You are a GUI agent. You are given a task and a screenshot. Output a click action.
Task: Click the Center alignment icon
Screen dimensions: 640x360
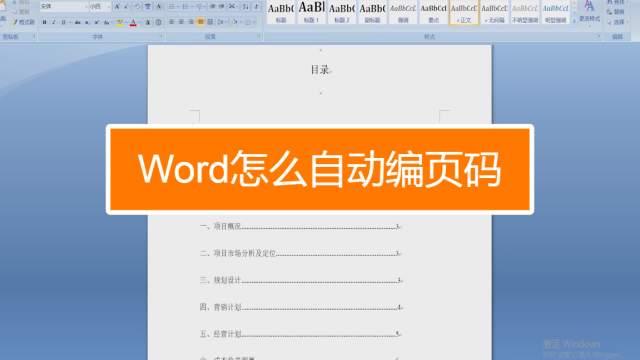(181, 22)
